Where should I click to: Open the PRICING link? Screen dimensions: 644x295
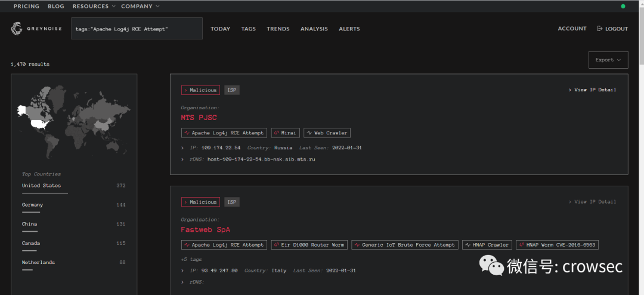click(x=27, y=6)
